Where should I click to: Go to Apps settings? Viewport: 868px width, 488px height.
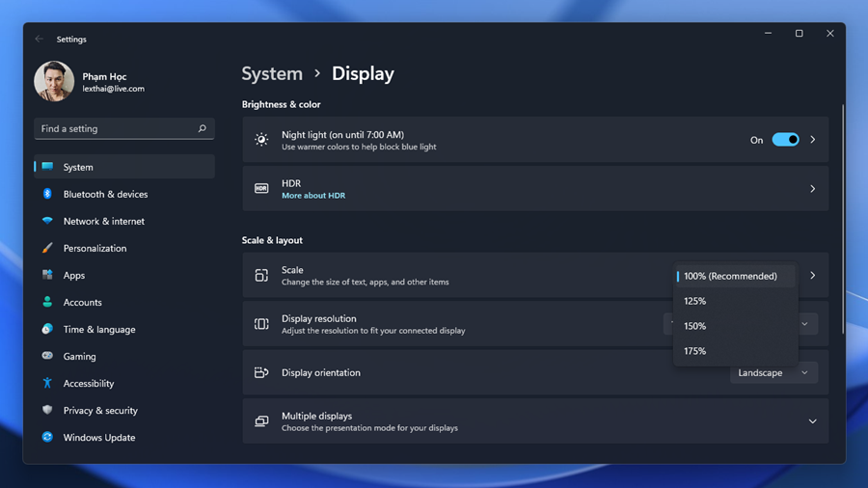click(124, 275)
